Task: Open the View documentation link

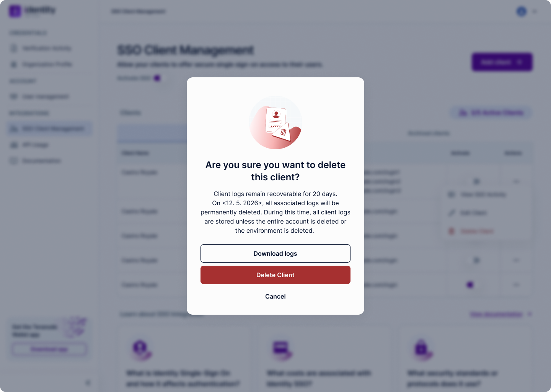Action: point(496,314)
